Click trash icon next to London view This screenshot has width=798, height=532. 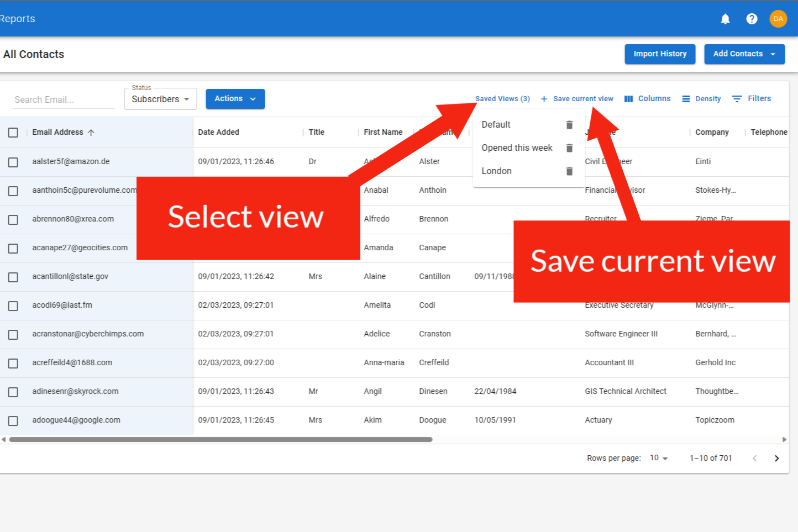point(569,171)
